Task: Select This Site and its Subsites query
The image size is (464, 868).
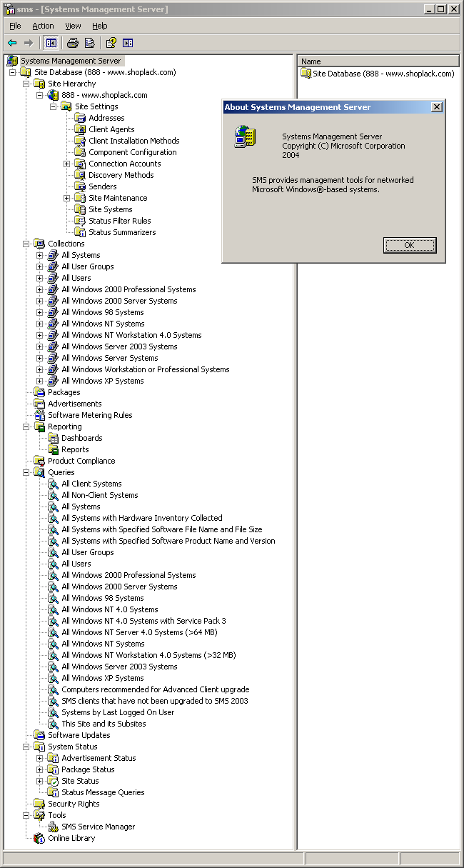Action: point(104,724)
